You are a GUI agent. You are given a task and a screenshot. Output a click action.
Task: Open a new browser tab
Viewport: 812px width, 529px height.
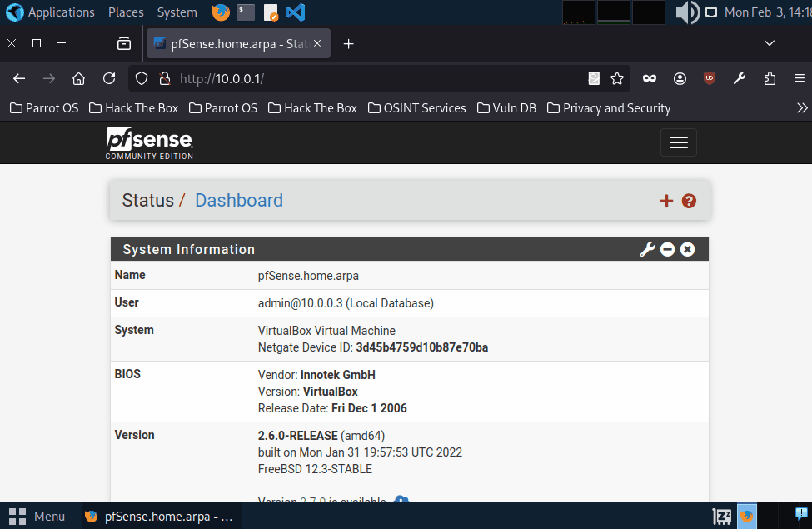coord(348,44)
